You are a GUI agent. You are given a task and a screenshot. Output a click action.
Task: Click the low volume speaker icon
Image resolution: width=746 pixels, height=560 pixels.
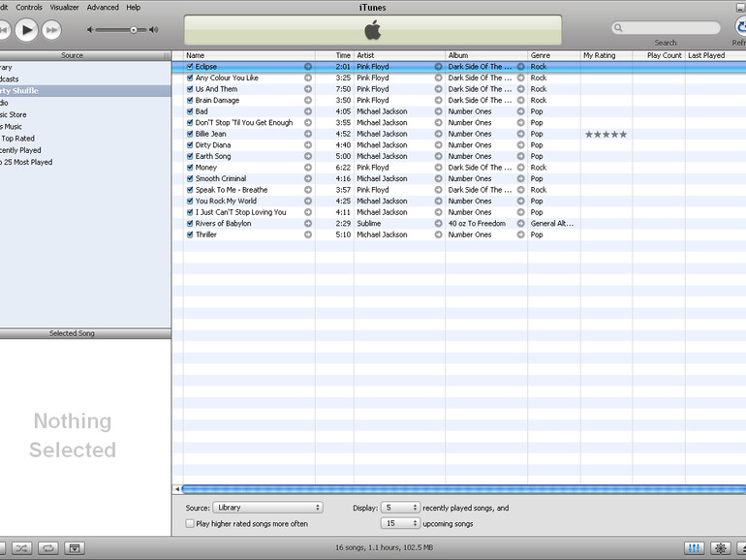pos(90,29)
